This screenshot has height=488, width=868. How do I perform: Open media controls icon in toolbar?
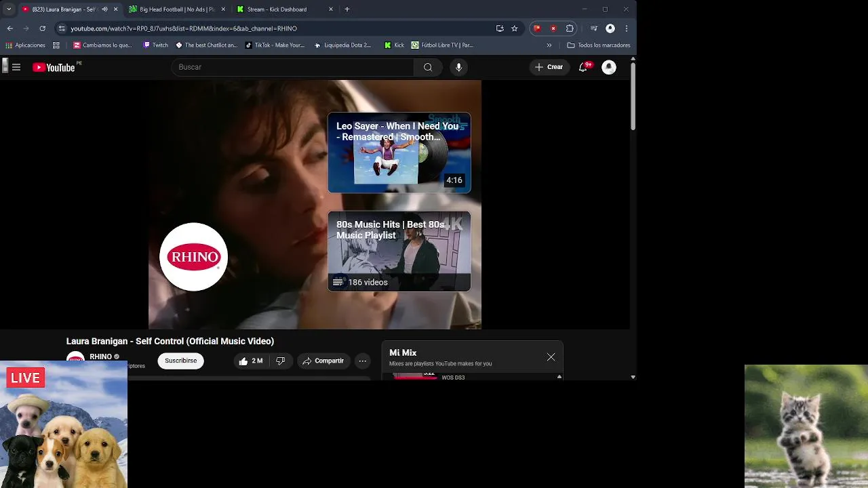click(594, 28)
